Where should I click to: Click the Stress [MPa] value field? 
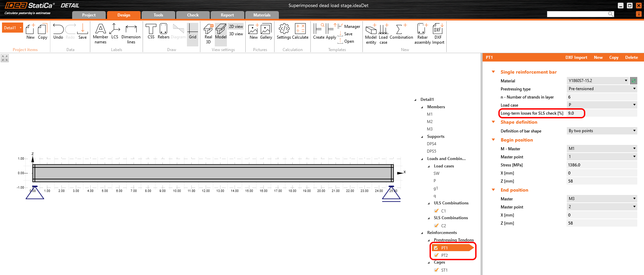601,165
